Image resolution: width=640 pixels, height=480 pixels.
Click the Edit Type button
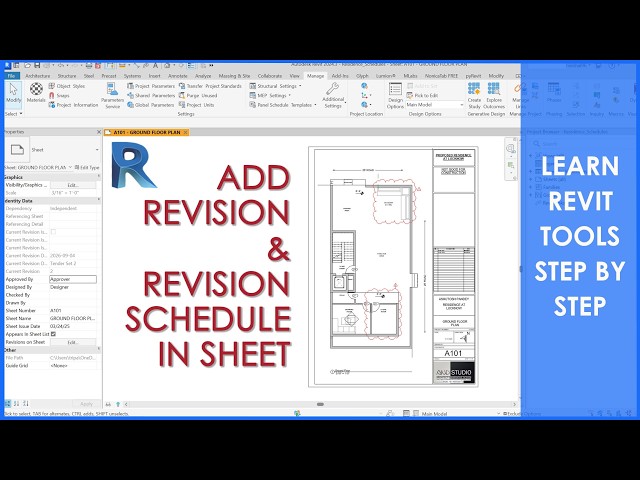click(x=87, y=167)
